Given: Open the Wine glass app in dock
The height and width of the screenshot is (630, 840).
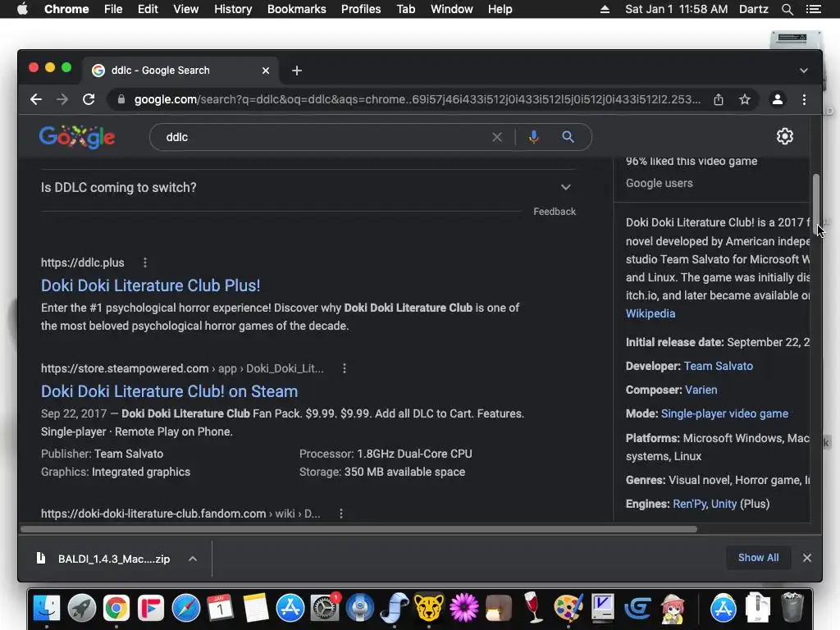Looking at the screenshot, I should click(532, 608).
